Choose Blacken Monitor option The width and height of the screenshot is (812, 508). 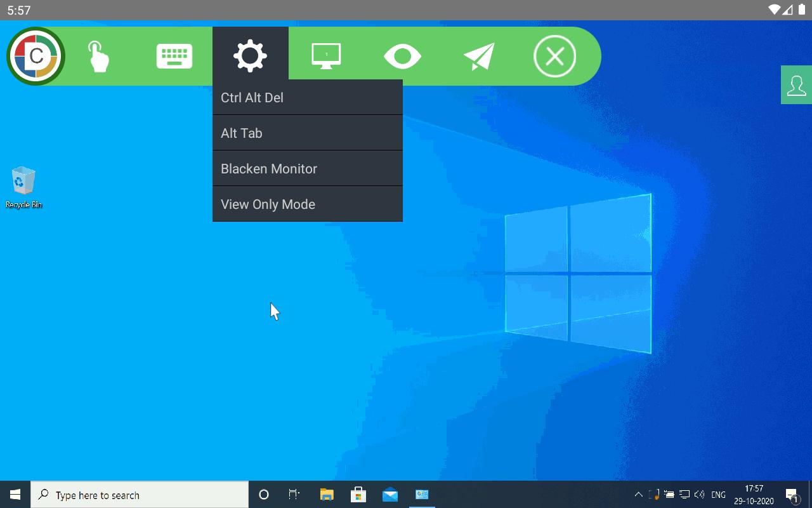pos(308,168)
